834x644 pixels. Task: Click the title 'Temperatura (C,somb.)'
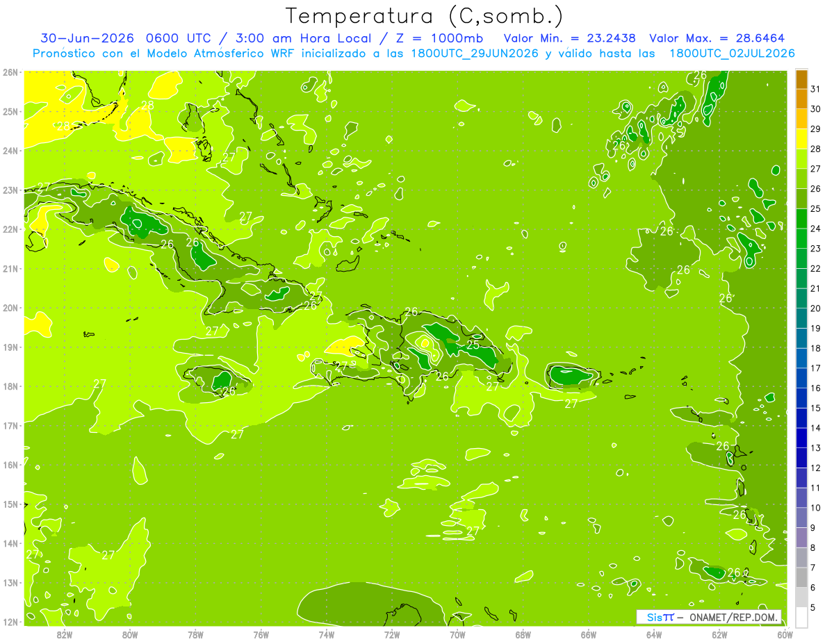425,16
